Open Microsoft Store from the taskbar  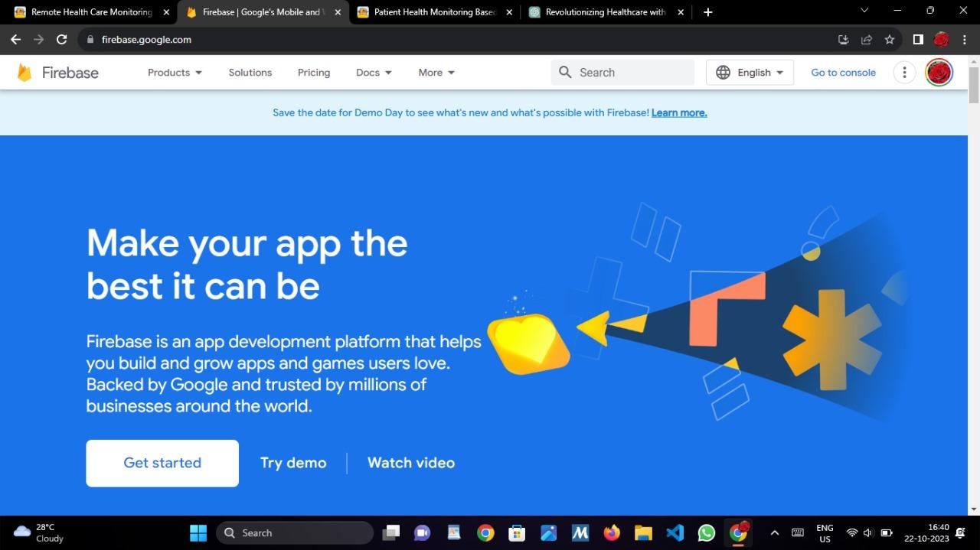tap(517, 532)
